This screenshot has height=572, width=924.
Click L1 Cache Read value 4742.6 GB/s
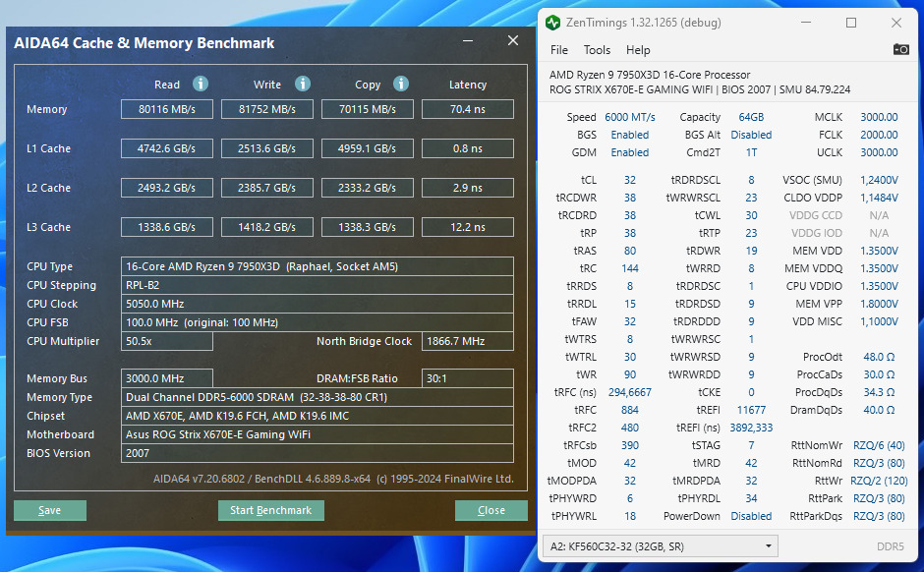pos(167,148)
